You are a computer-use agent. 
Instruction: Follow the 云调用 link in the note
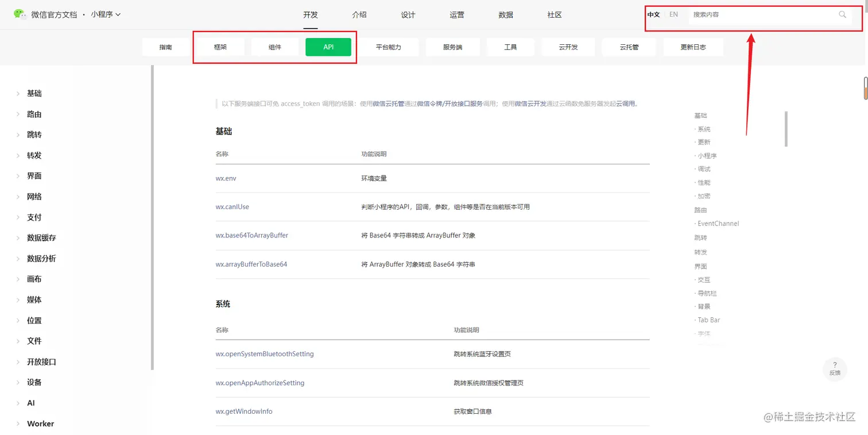click(x=626, y=104)
